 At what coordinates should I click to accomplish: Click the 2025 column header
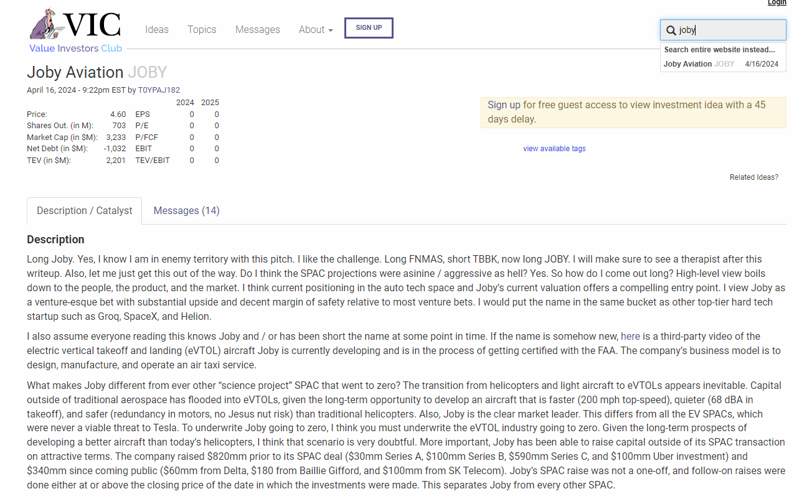pyautogui.click(x=210, y=103)
